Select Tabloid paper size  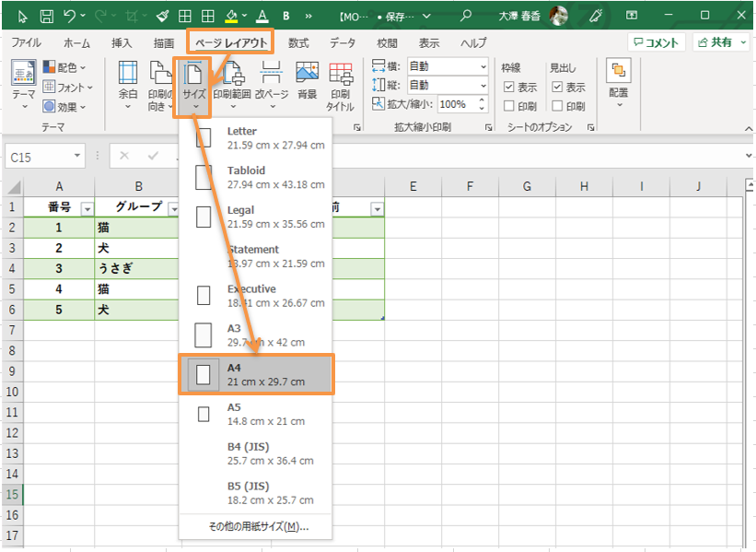pos(256,178)
